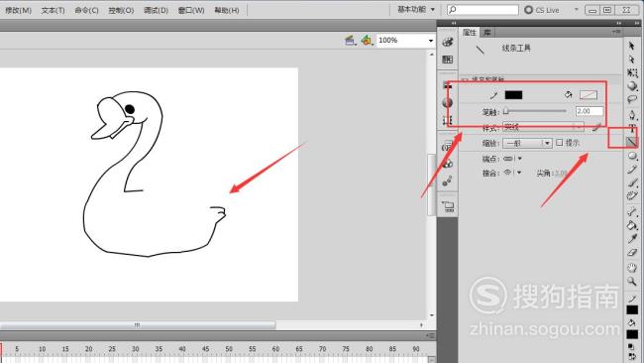Select the Selection arrow tool

[632, 46]
